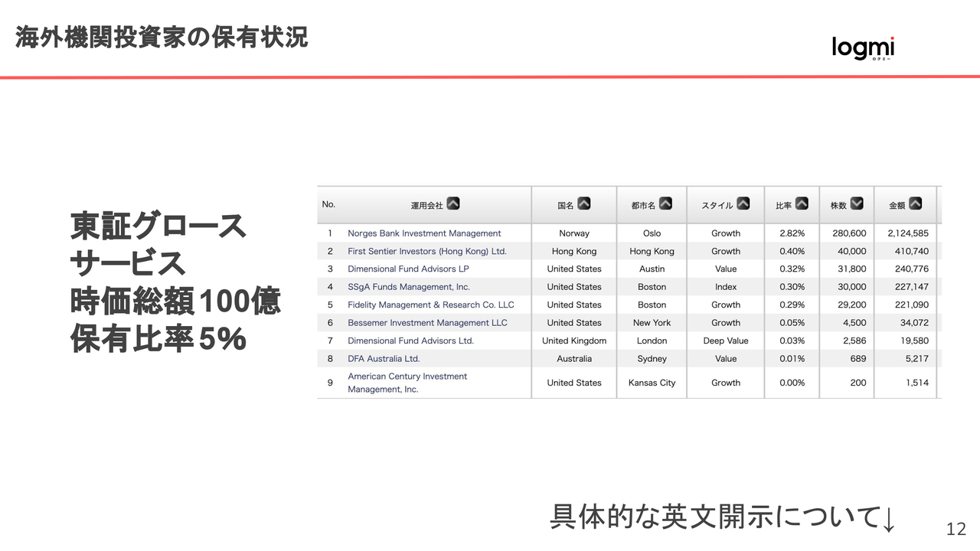Select the New York city cell
This screenshot has width=980, height=551.
point(652,323)
